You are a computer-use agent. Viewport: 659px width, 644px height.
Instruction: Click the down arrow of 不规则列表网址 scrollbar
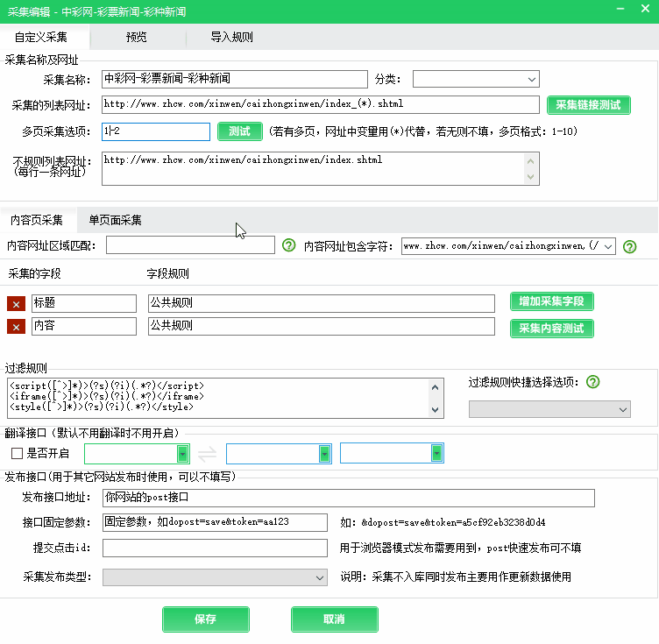(531, 176)
